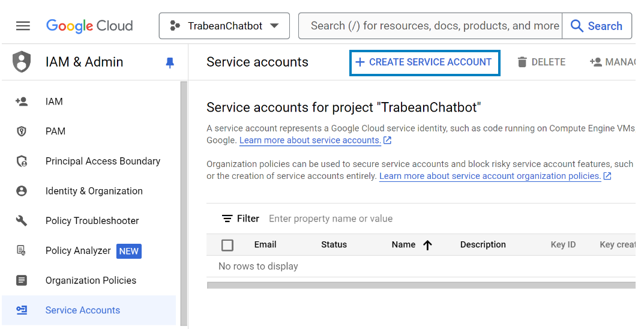The image size is (644, 329).
Task: Open service account organization policies link
Action: [495, 176]
